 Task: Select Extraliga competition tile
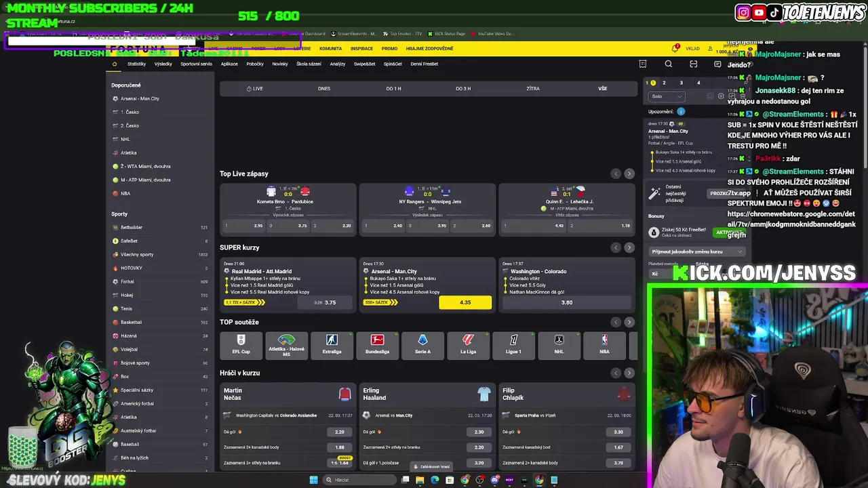pos(332,345)
